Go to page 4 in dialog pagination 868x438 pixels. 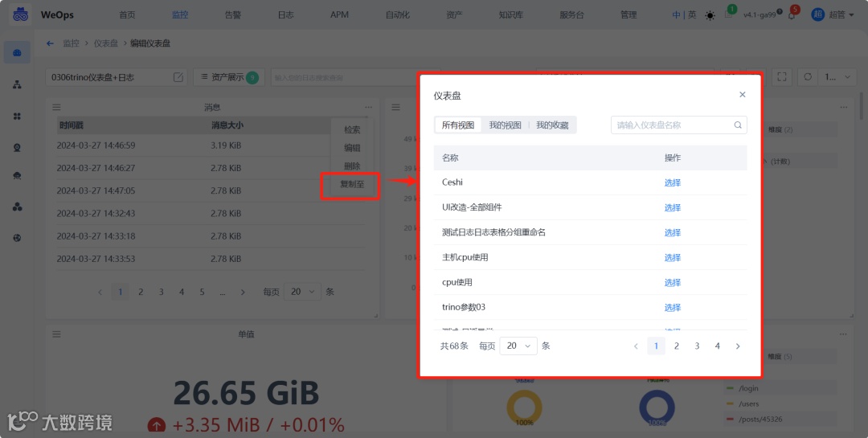[718, 346]
